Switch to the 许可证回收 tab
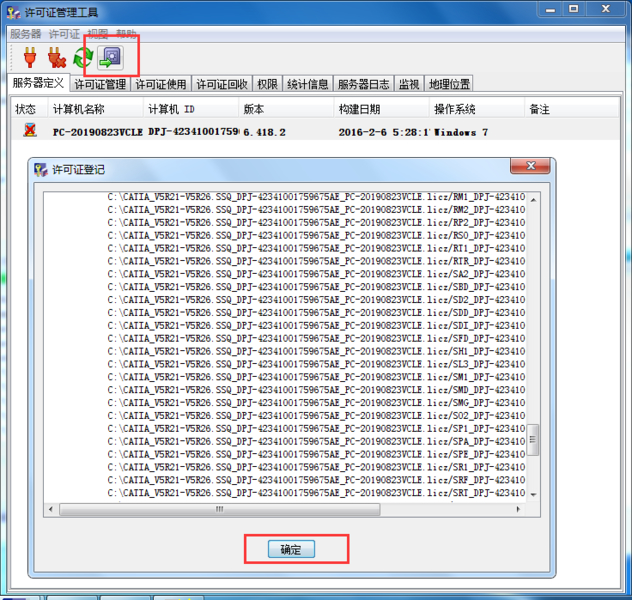632x600 pixels. click(x=222, y=84)
